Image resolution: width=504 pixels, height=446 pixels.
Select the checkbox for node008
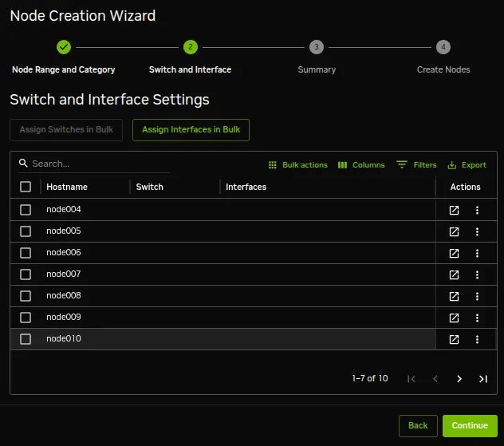26,296
